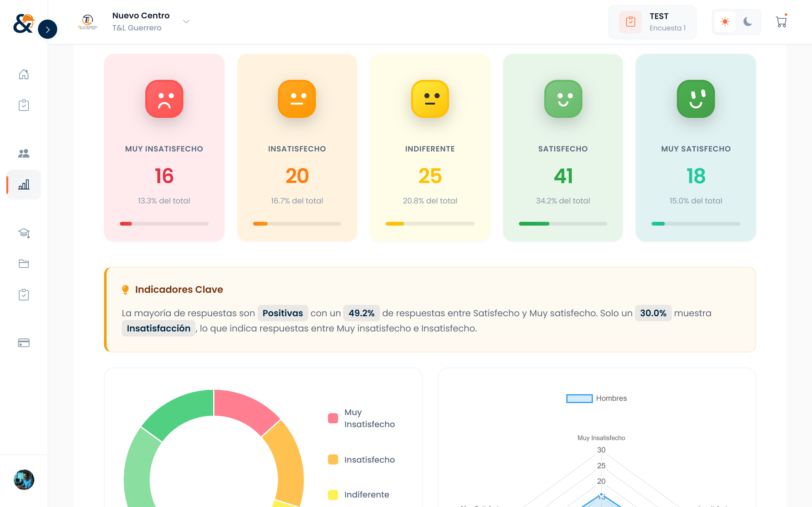Expand the sidebar with arrow button

pos(48,29)
